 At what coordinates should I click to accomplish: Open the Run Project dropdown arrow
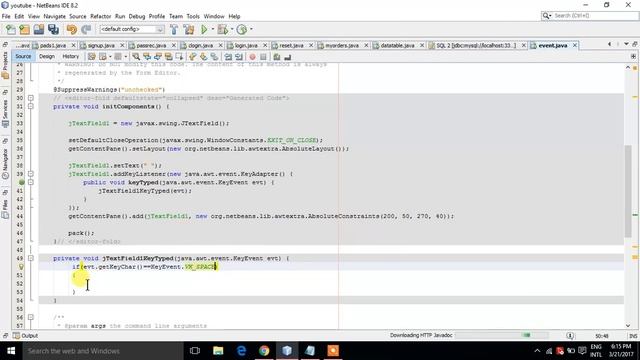[x=212, y=29]
